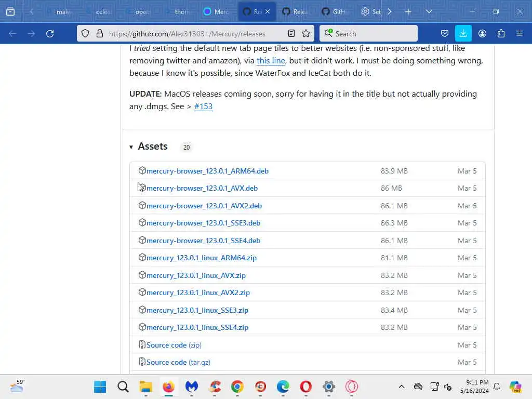Click the Firefox taskbar icon
This screenshot has width=532, height=399.
coord(169,387)
